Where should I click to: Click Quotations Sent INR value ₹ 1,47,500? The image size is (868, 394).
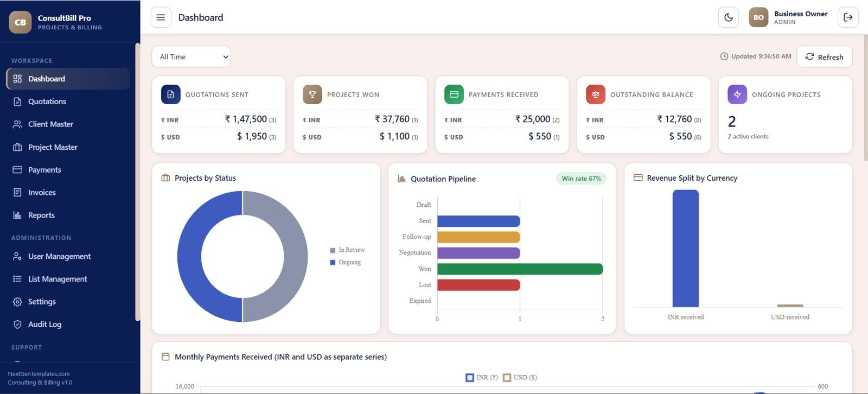point(246,119)
